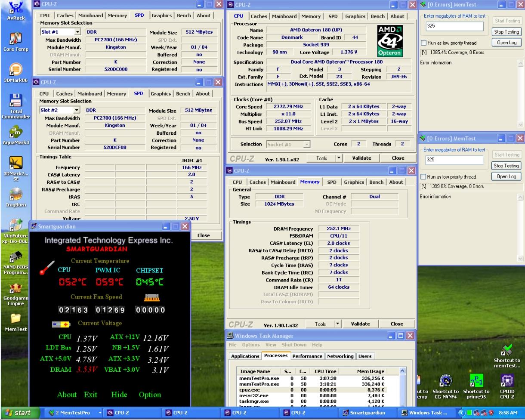The height and width of the screenshot is (420, 525).
Task: Open the Mainboard tab in the CPU-Z Memory window
Action: tap(282, 182)
